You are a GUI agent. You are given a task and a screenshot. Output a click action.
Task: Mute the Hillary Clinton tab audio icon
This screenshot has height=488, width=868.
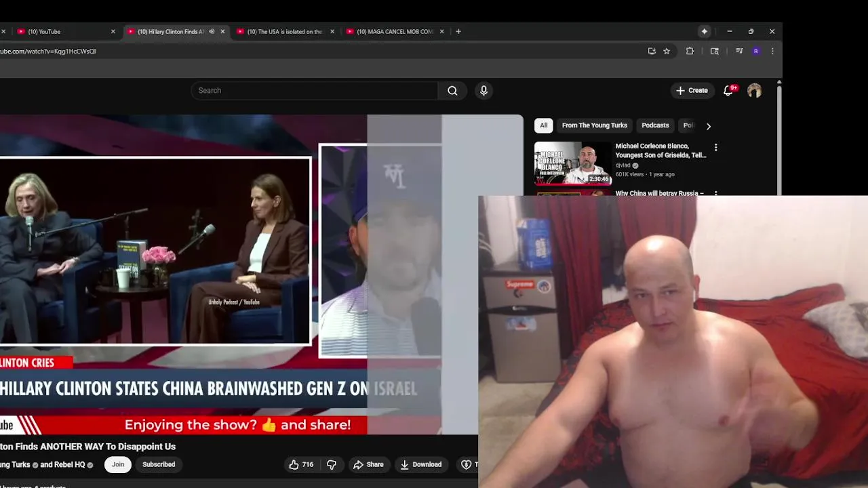pyautogui.click(x=212, y=31)
